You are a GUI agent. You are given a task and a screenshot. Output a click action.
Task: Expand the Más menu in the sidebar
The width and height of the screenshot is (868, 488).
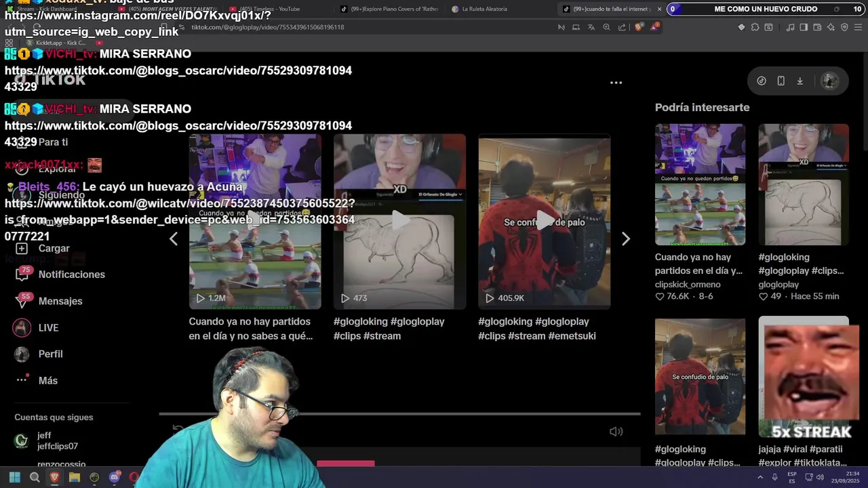pyautogui.click(x=37, y=380)
